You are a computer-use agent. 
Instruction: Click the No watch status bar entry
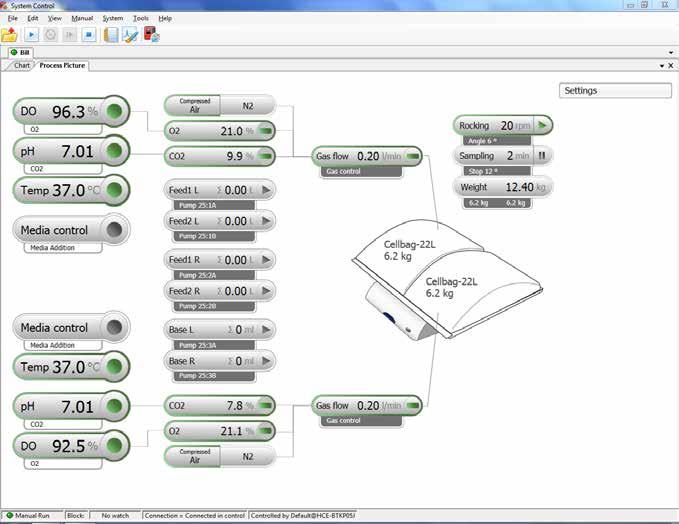115,515
